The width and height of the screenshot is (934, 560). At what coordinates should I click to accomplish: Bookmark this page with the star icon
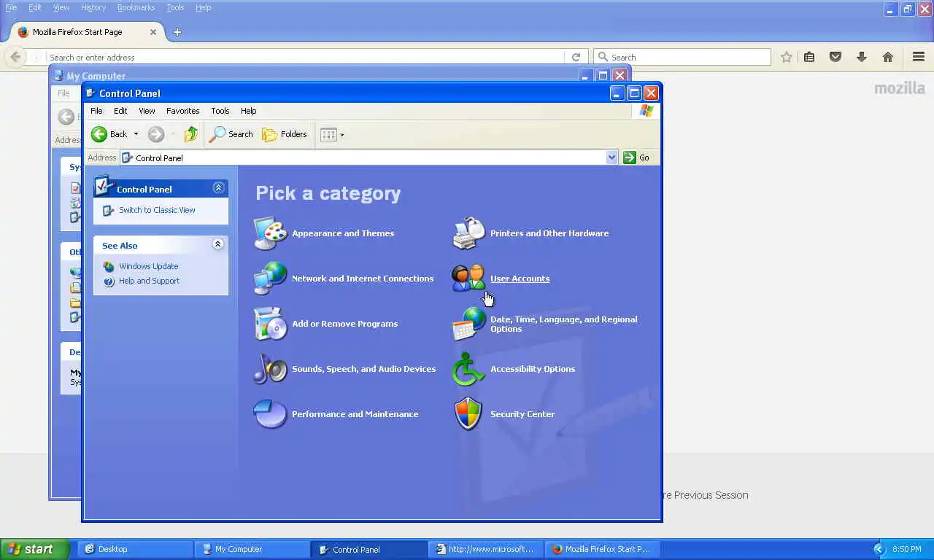point(787,57)
